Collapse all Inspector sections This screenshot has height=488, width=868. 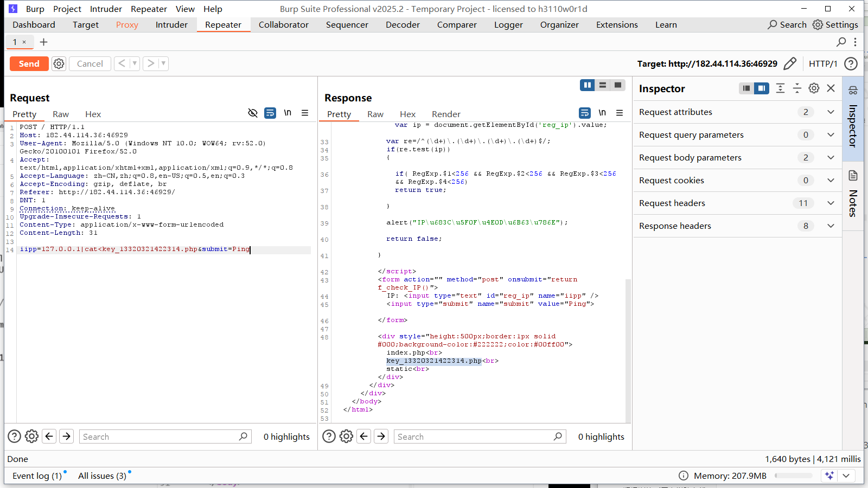(x=797, y=88)
